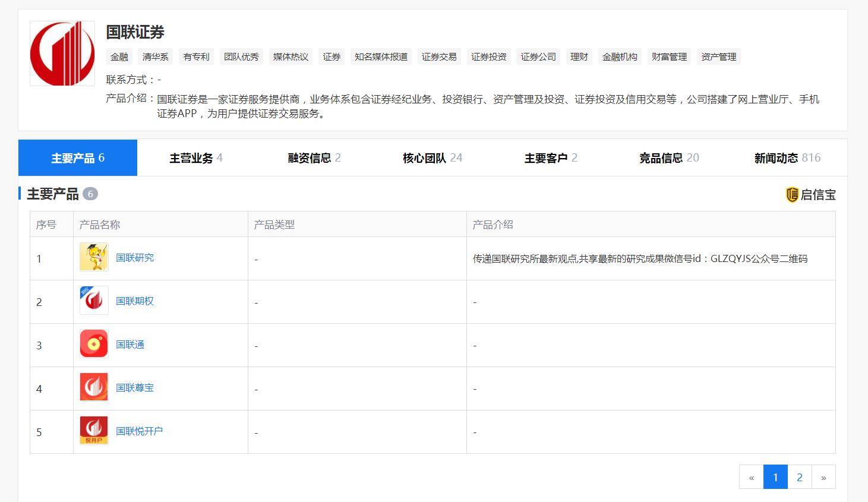Click the 证券 tag
This screenshot has height=502, width=868.
click(x=332, y=57)
